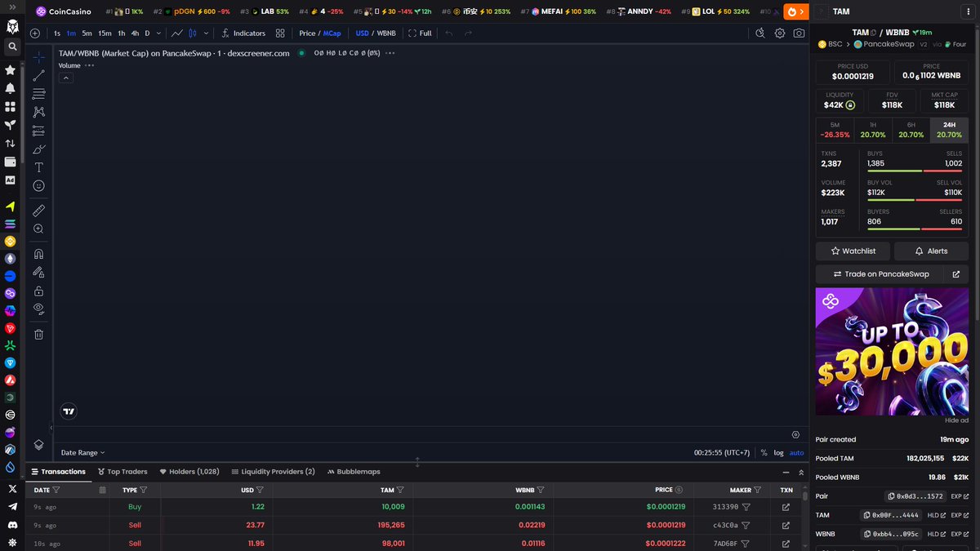
Task: Pick the ruler measure tool
Action: (x=38, y=211)
